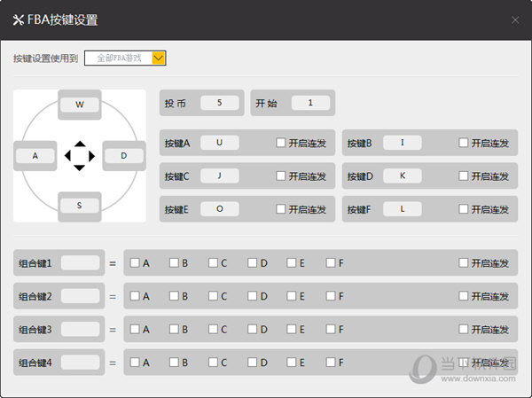The width and height of the screenshot is (532, 398).
Task: Click the 组合键3 key input field
Action: click(81, 329)
